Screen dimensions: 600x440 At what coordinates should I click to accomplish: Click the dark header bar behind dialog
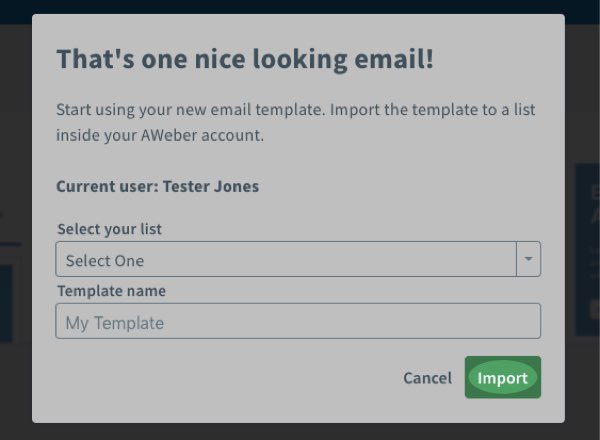click(x=300, y=5)
